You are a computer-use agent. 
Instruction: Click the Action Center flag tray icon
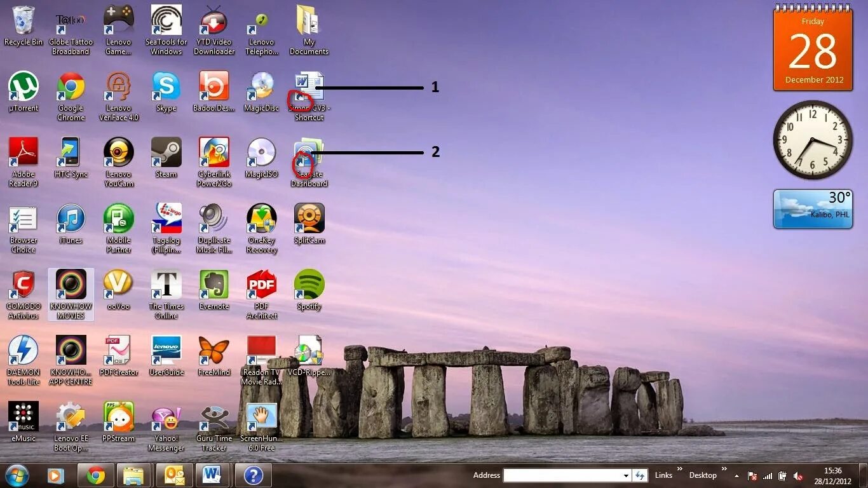752,476
